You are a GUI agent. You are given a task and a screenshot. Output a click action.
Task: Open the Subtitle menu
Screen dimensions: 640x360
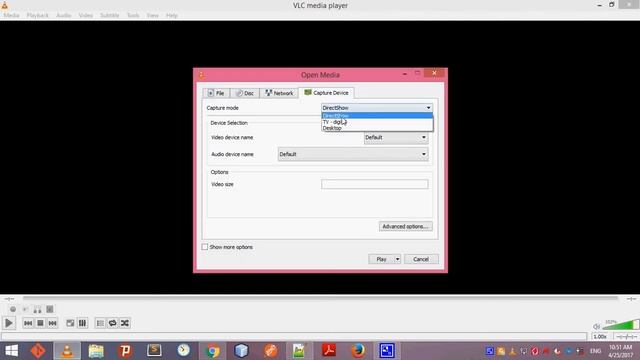click(110, 16)
